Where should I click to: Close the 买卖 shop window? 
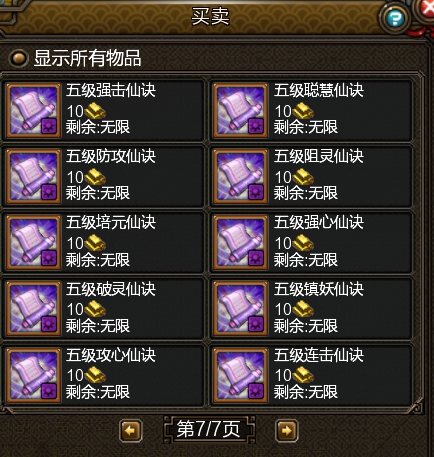427,10
